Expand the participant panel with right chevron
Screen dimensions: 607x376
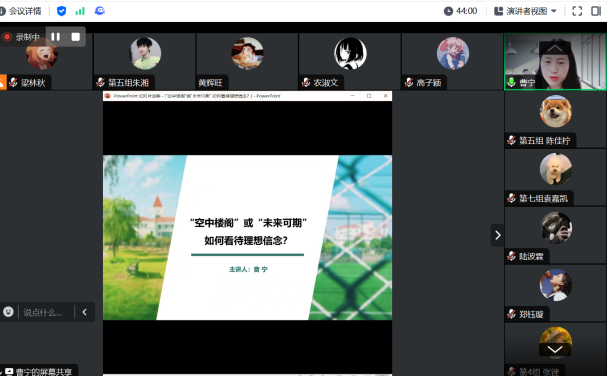[497, 235]
